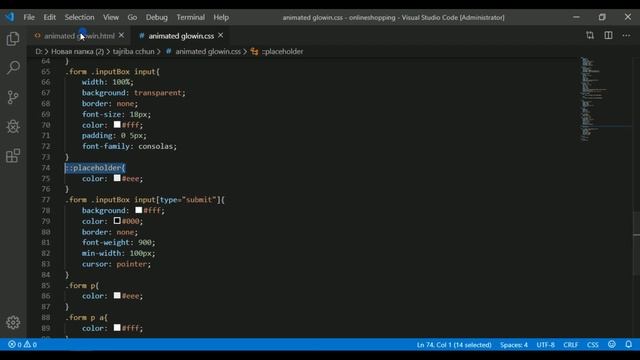The image size is (640, 360).
Task: Change language mode via CSS item
Action: 593,345
